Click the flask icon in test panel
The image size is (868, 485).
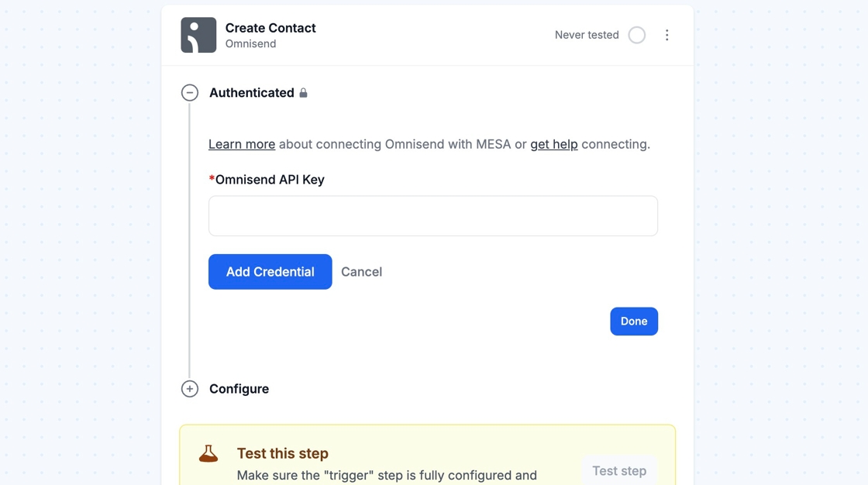tap(208, 454)
